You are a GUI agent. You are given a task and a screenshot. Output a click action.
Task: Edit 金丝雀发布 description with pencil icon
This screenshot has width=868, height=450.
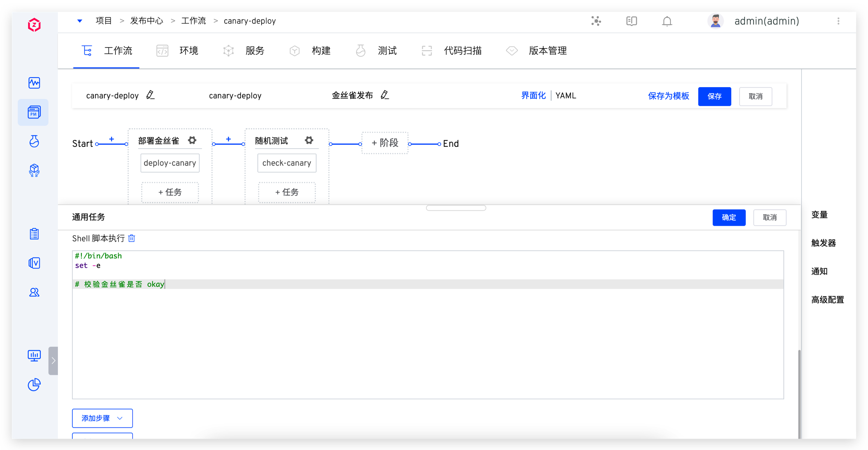click(385, 95)
